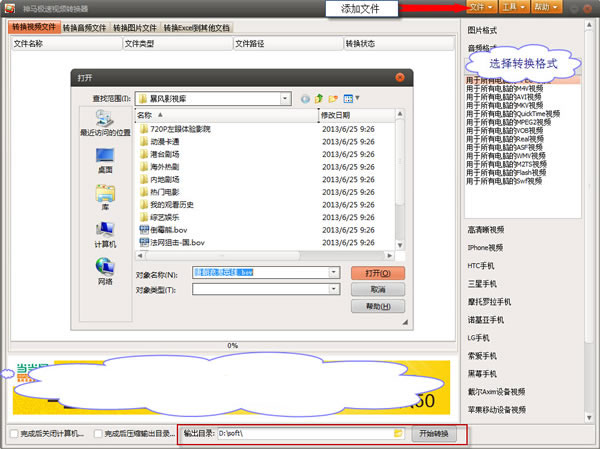Select the 720P左眼体验影院 folder
Screen dimensions: 600x449
point(175,129)
